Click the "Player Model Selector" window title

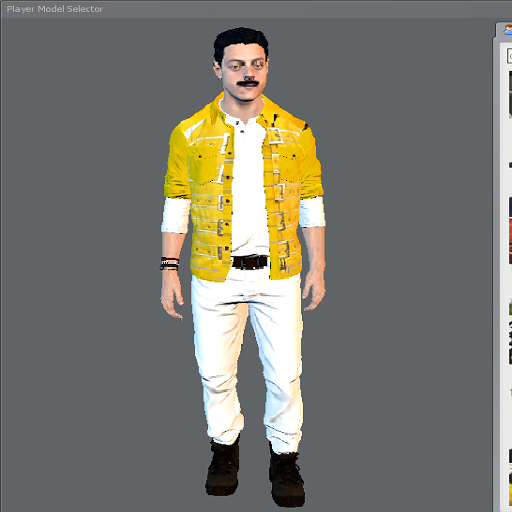(55, 9)
